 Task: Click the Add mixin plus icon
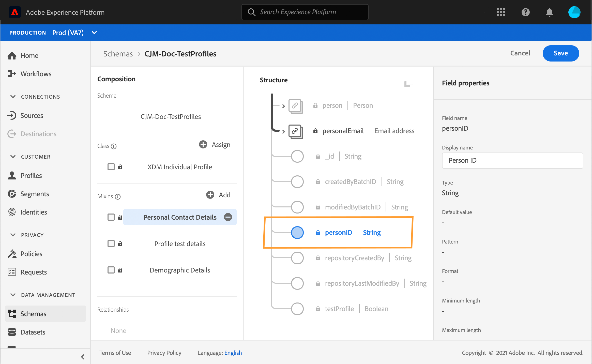coord(210,195)
